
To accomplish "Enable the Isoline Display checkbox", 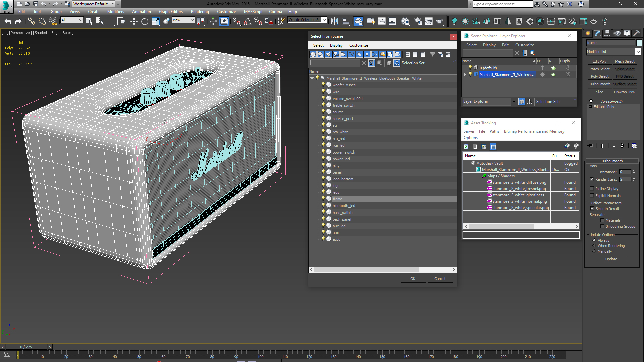I will click(x=592, y=189).
